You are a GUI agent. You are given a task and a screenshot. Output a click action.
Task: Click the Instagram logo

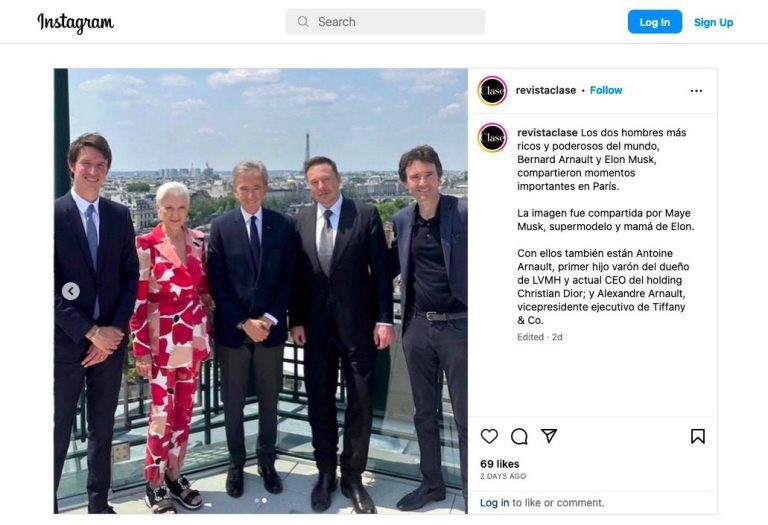[x=75, y=23]
